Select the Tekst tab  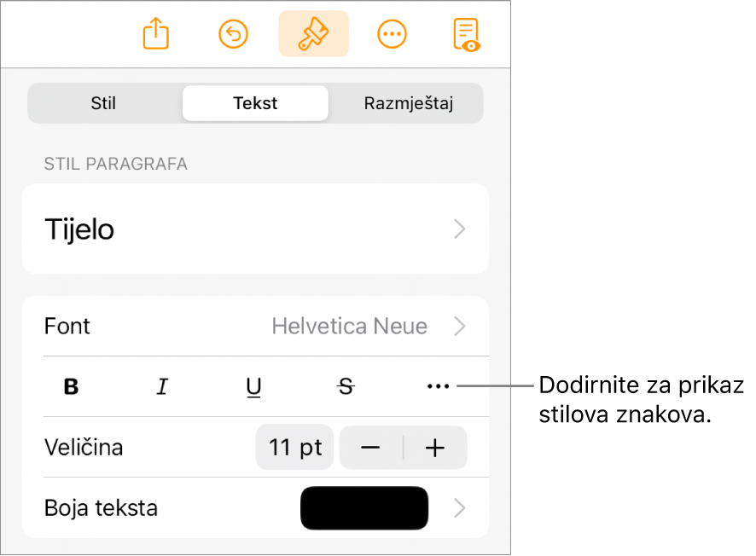click(x=255, y=104)
